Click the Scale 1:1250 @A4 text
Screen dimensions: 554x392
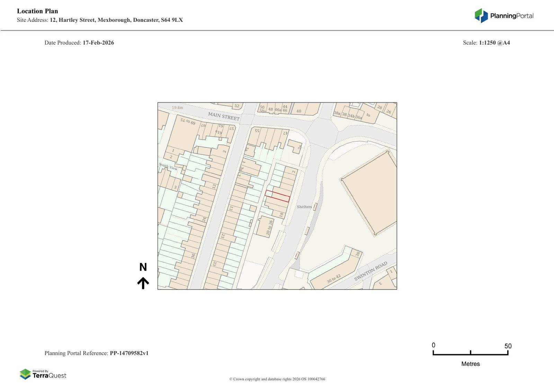tap(486, 43)
